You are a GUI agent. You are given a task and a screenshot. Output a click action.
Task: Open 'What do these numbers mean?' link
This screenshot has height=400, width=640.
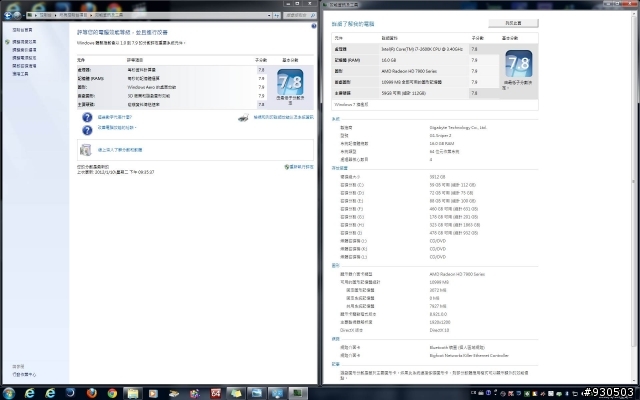point(114,117)
